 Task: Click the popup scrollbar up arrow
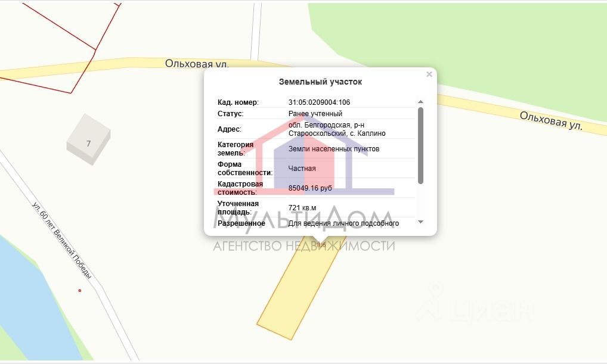[x=420, y=102]
